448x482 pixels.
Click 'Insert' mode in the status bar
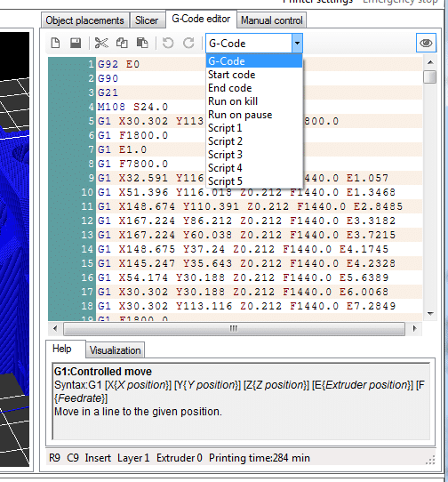(x=98, y=458)
